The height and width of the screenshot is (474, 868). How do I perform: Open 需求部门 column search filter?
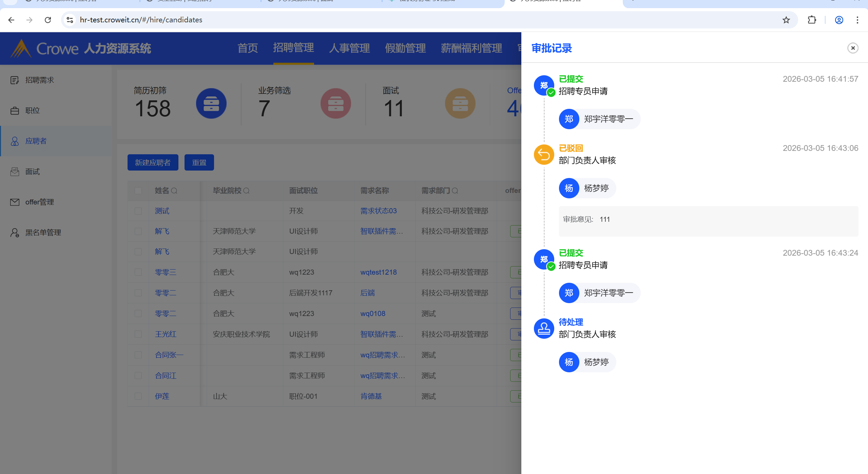tap(455, 191)
